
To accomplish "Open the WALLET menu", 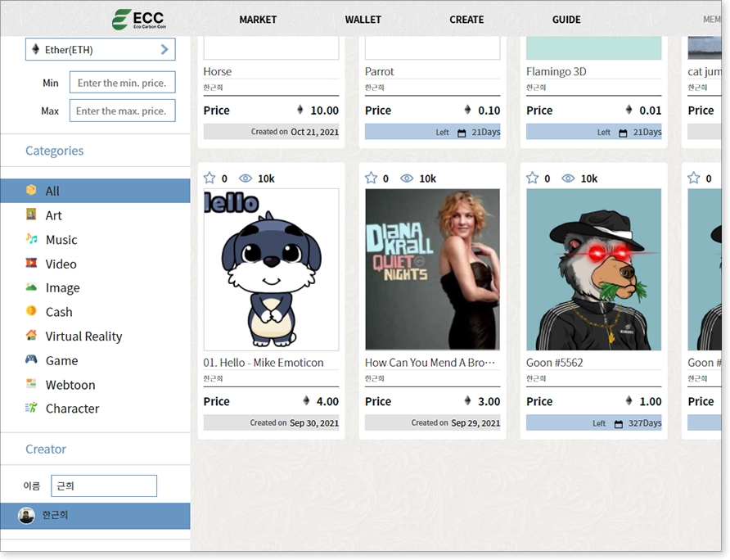I will [x=363, y=20].
